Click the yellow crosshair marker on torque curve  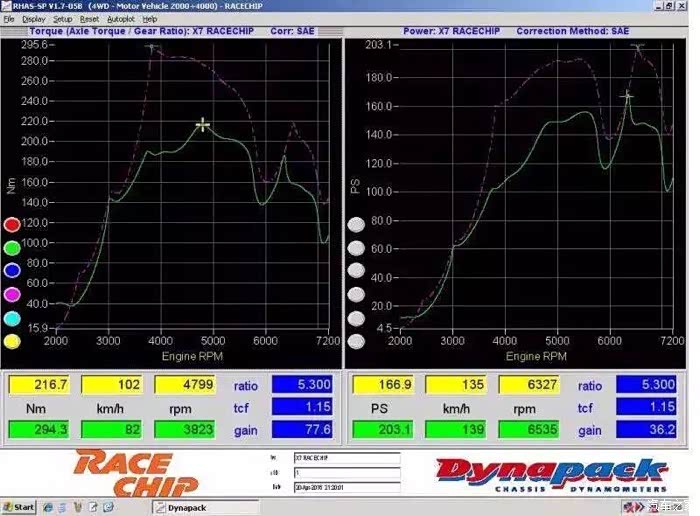pyautogui.click(x=203, y=125)
